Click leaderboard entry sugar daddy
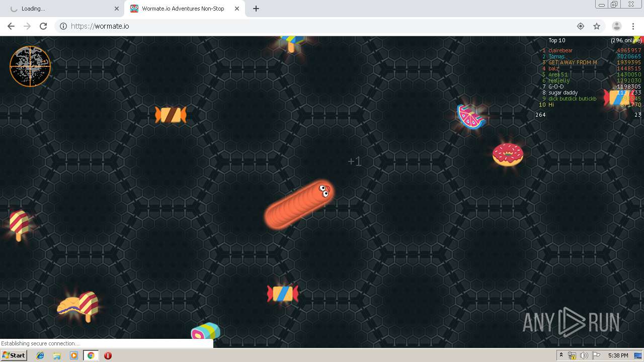This screenshot has width=644, height=362. [563, 93]
